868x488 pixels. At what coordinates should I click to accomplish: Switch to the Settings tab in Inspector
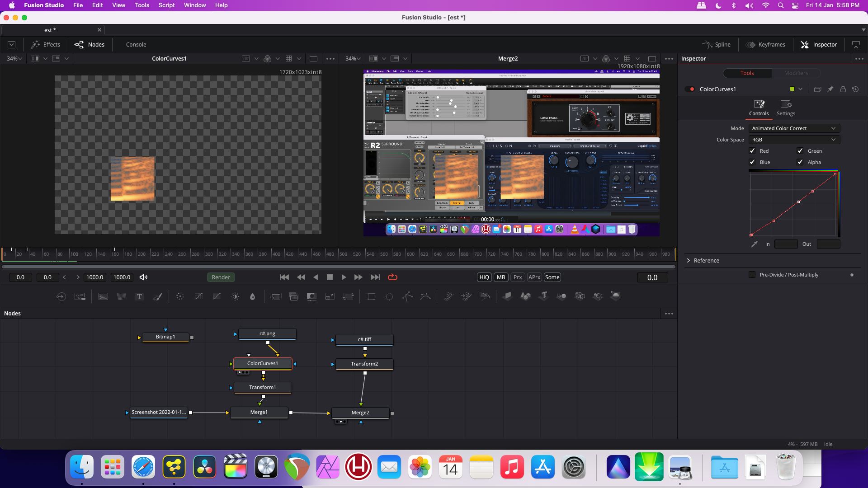click(786, 108)
